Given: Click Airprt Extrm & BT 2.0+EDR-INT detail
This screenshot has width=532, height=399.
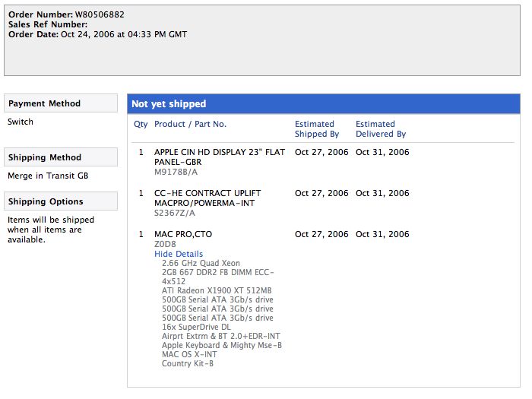Looking at the screenshot, I should (221, 336).
